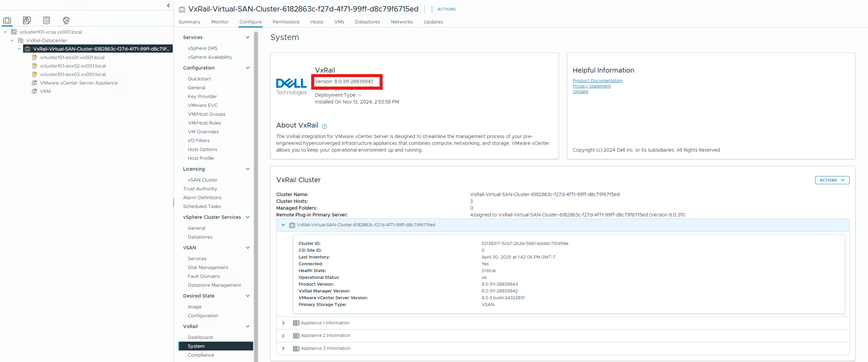Collapse the Configuration section in Configure navigation
This screenshot has width=868, height=362.
click(x=248, y=68)
